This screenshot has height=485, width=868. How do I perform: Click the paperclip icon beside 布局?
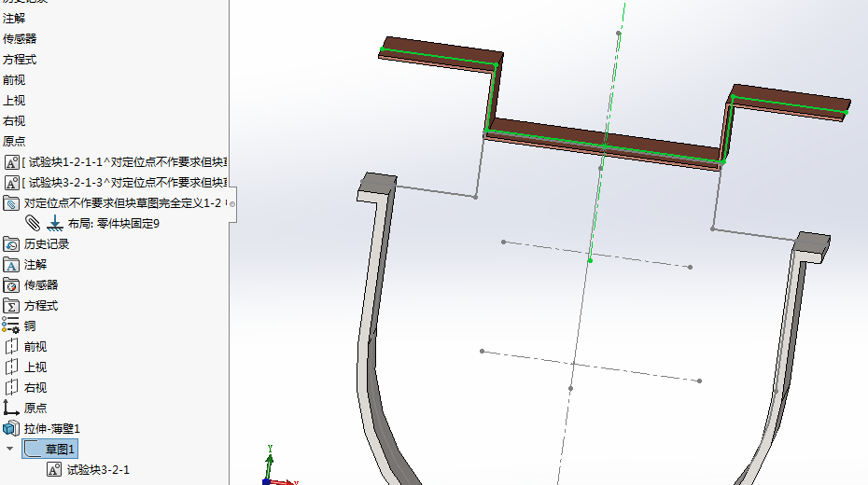coord(33,223)
